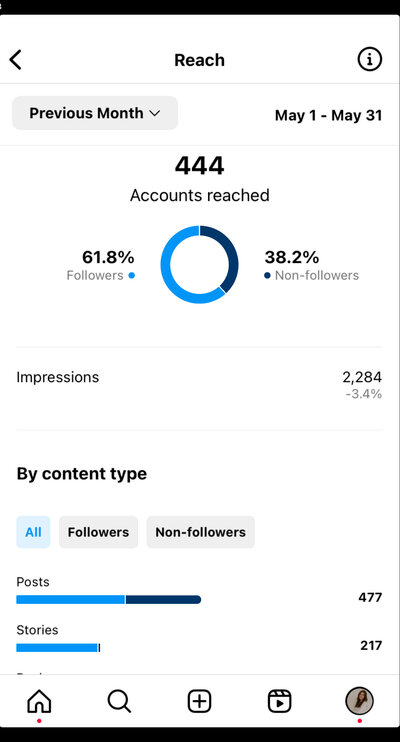Select the Non-followers filter chip
The height and width of the screenshot is (742, 400).
pyautogui.click(x=201, y=532)
